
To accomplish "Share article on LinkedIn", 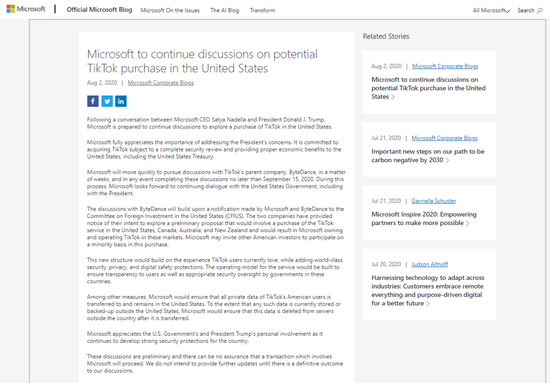I will pyautogui.click(x=121, y=101).
